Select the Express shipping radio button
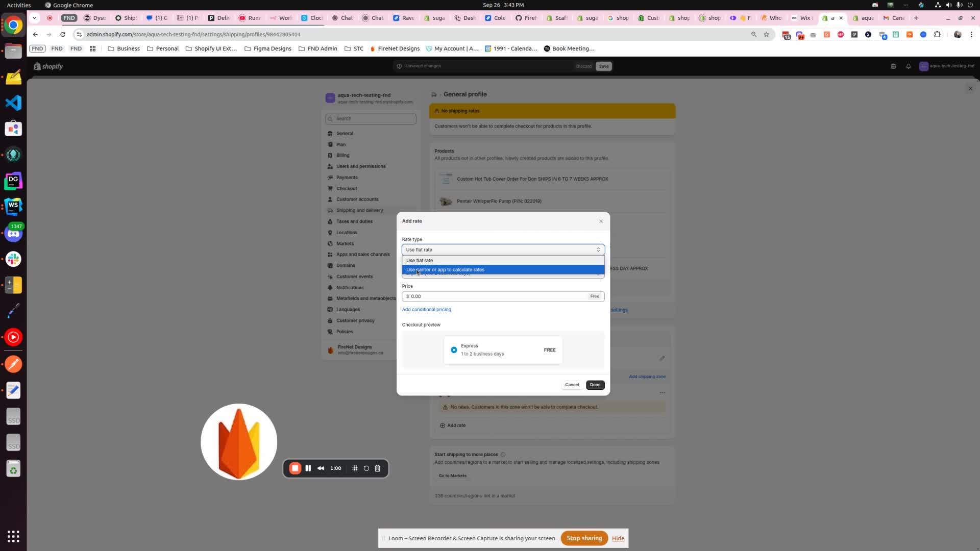Viewport: 980px width, 551px height. point(454,350)
